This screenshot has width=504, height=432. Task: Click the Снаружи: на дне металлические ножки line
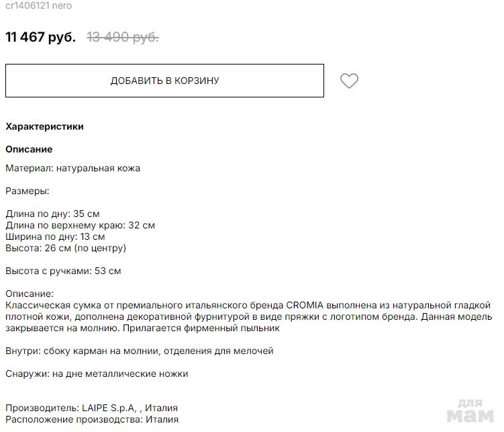pos(97,374)
